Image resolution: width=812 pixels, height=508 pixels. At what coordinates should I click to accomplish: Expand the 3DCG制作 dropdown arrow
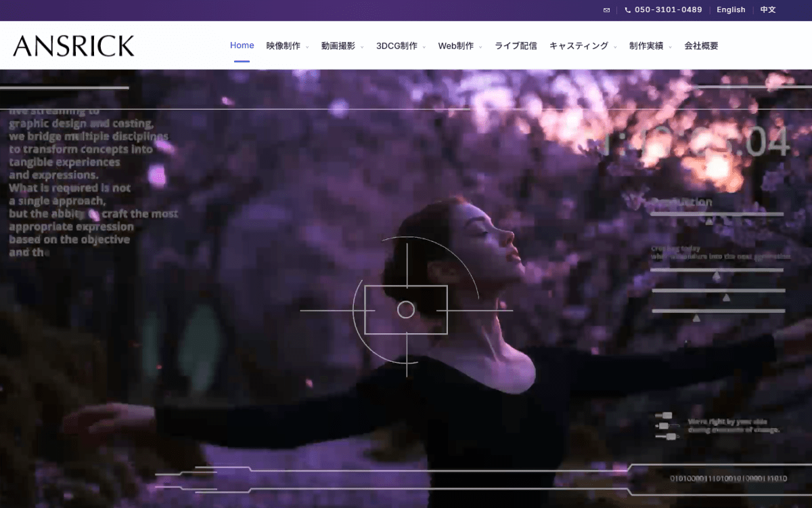(x=424, y=47)
